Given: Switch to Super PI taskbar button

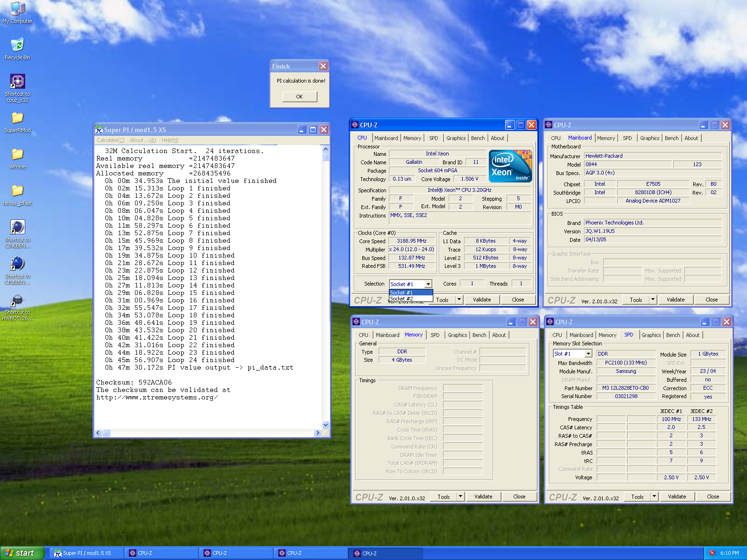Looking at the screenshot, I should 87,553.
